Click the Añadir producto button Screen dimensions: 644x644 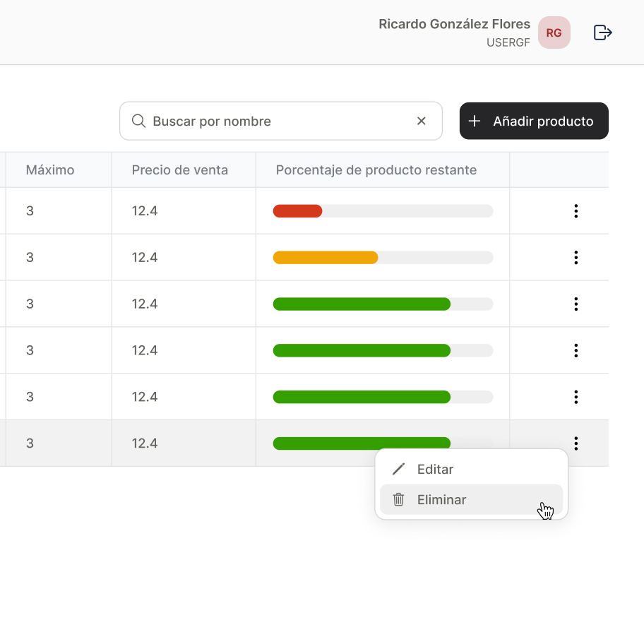[534, 121]
